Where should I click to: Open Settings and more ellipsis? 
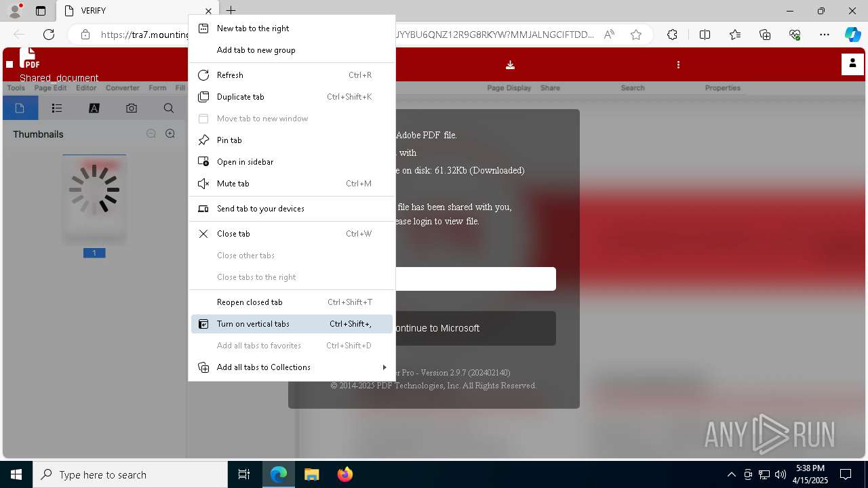[x=825, y=35]
